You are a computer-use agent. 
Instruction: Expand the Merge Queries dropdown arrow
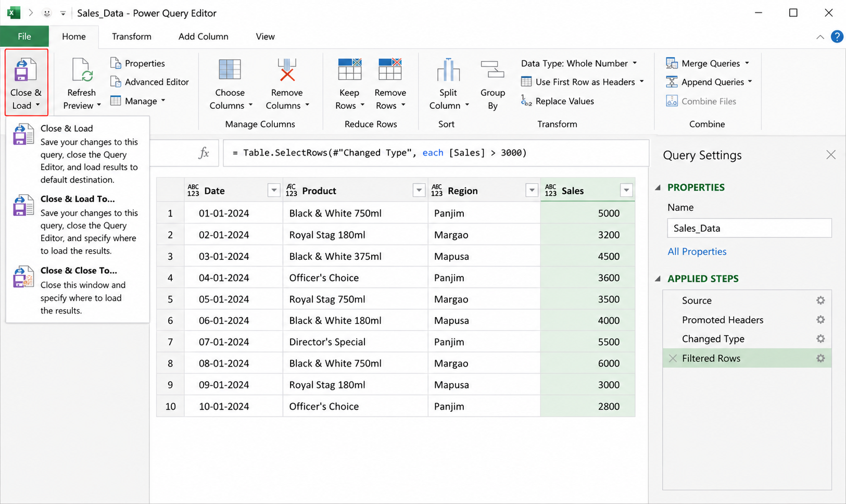point(747,63)
